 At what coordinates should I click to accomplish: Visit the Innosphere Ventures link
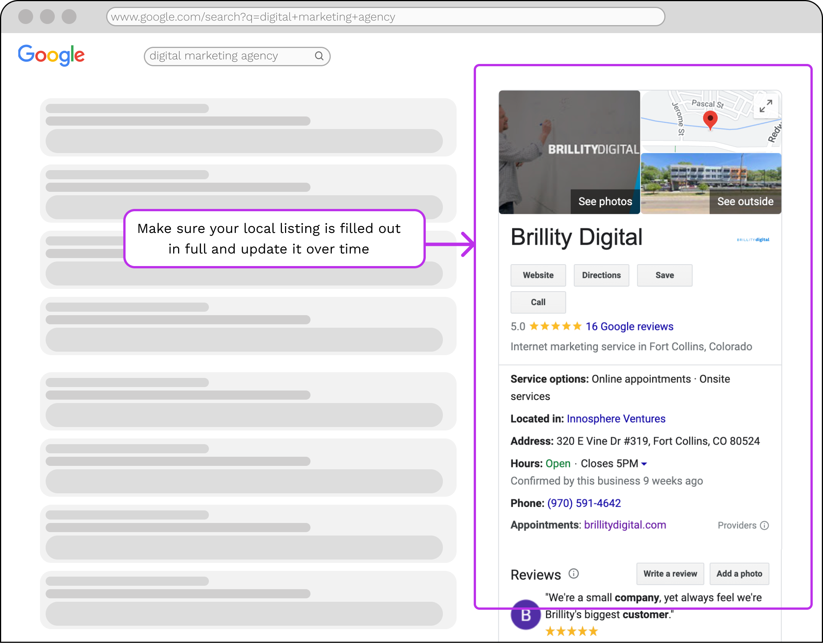click(616, 419)
